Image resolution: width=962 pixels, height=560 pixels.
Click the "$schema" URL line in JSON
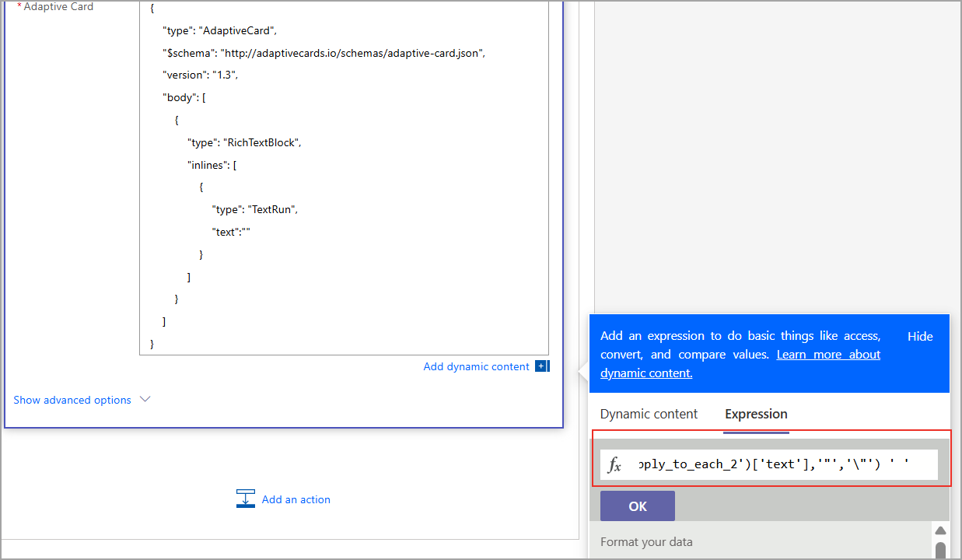coord(324,53)
